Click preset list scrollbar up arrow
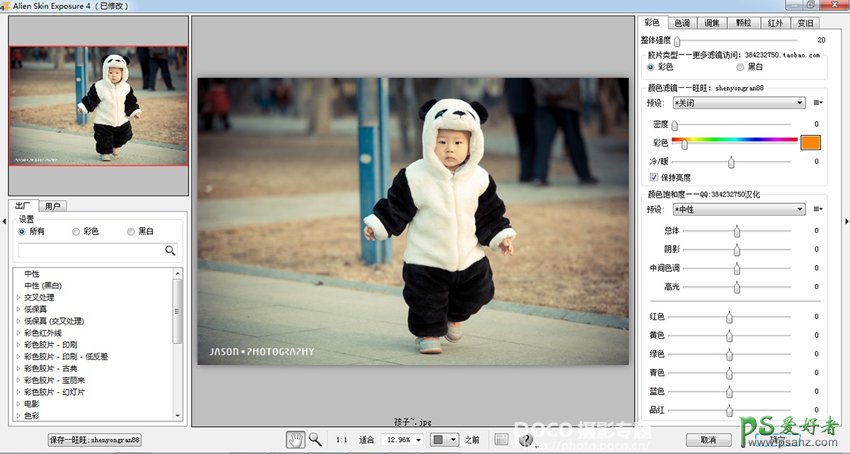This screenshot has width=850, height=454. click(x=178, y=273)
